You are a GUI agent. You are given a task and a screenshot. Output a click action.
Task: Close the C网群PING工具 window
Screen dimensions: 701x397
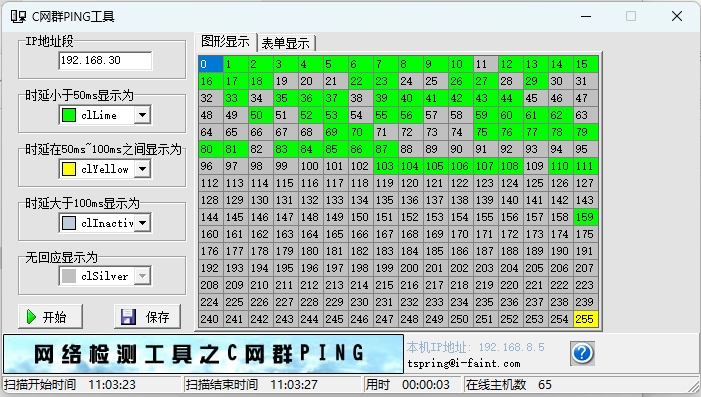(x=677, y=17)
